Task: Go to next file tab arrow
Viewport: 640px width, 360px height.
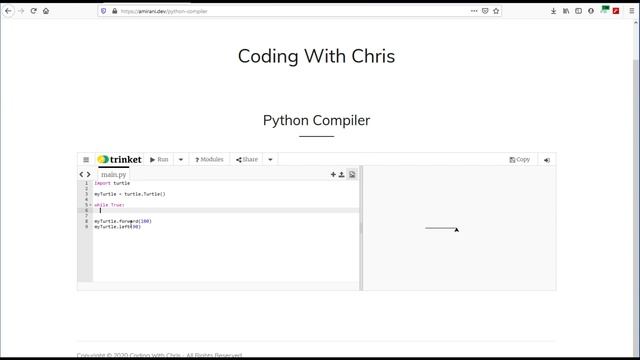Action: (x=88, y=175)
